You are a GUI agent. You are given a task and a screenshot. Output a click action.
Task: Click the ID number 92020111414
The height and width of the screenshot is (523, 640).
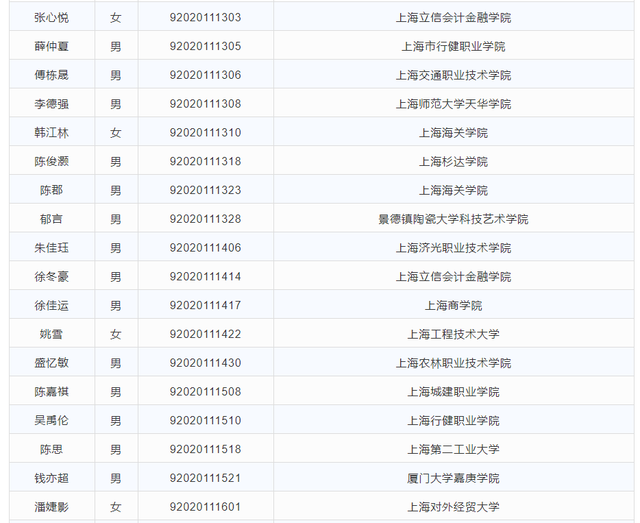pos(205,277)
